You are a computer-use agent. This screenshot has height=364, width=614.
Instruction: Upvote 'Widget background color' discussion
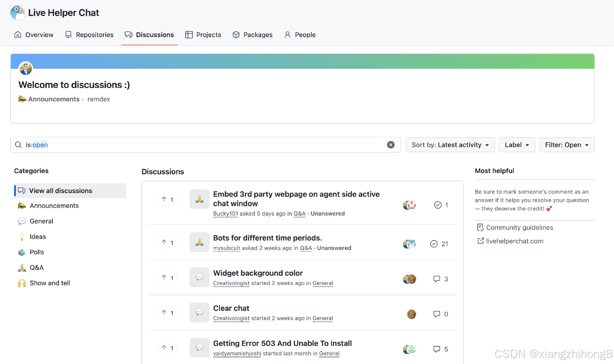168,277
